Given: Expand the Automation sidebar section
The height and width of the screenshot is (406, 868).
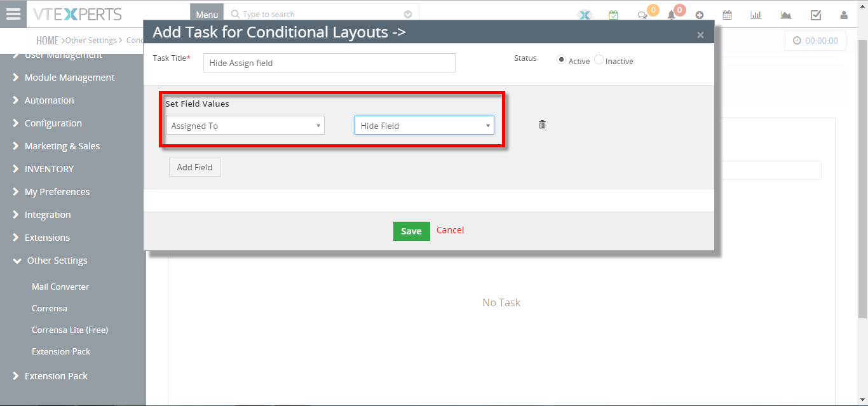Looking at the screenshot, I should pos(43,100).
